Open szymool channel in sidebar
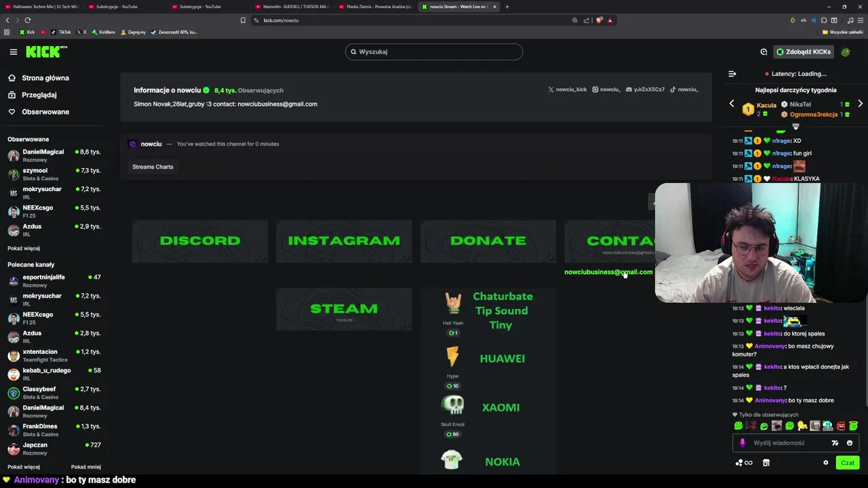Image resolution: width=868 pixels, height=488 pixels. click(x=54, y=174)
